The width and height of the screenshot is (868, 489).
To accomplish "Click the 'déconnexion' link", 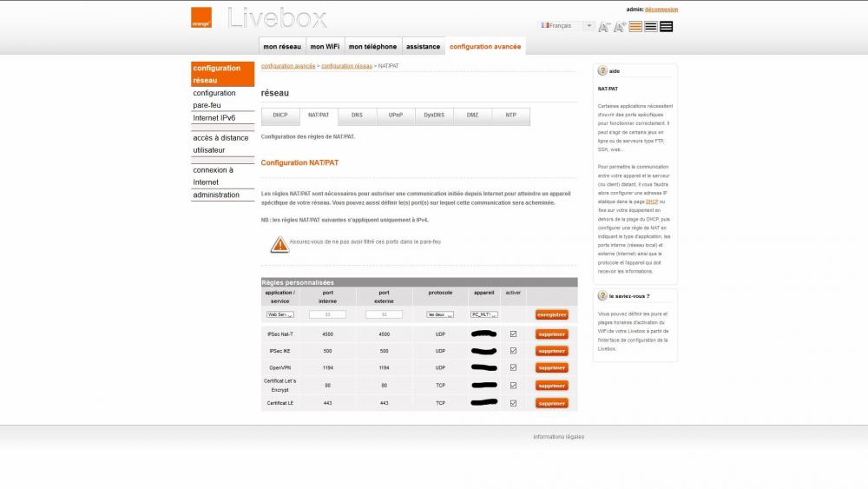I will coord(661,10).
